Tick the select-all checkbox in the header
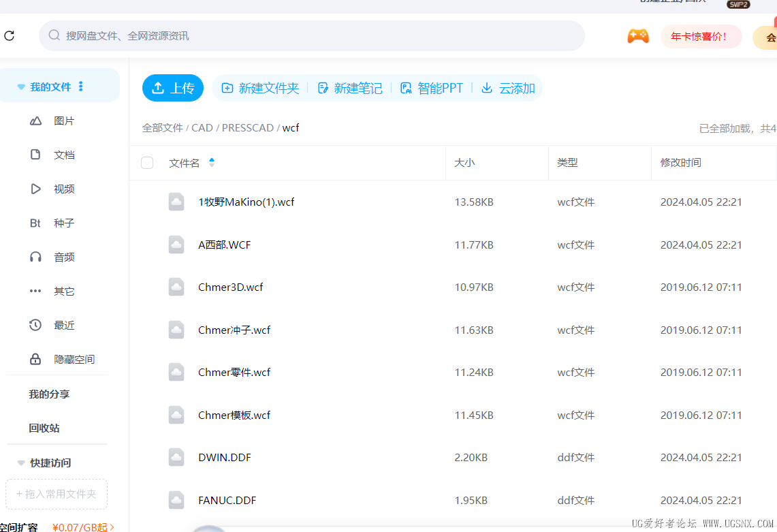This screenshot has height=532, width=777. [147, 163]
